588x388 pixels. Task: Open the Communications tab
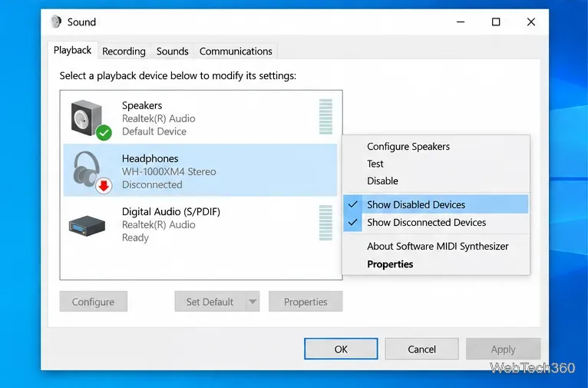[236, 51]
